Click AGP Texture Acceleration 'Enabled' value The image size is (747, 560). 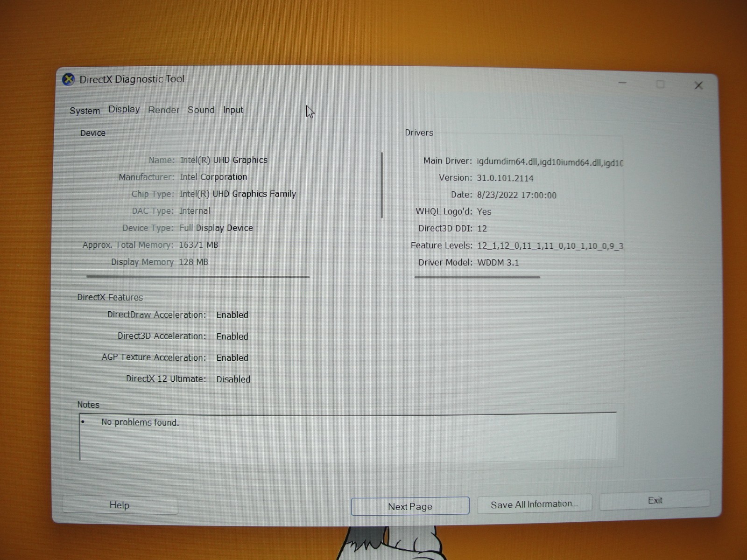pyautogui.click(x=232, y=358)
